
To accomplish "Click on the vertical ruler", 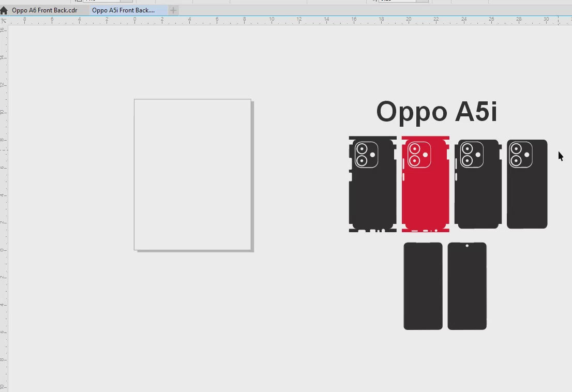I will click(4, 207).
